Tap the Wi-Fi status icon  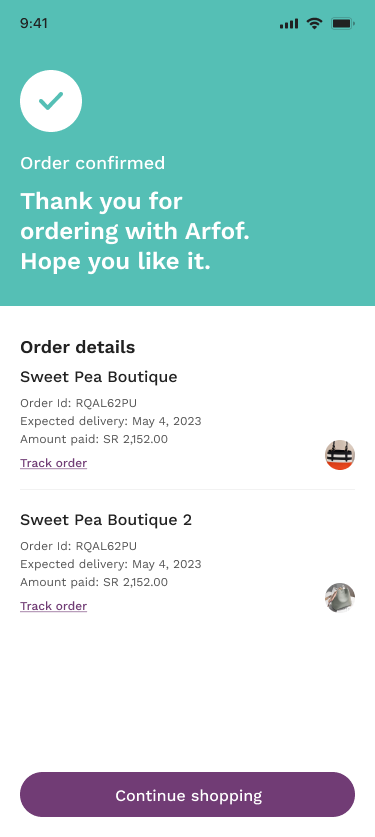click(315, 23)
